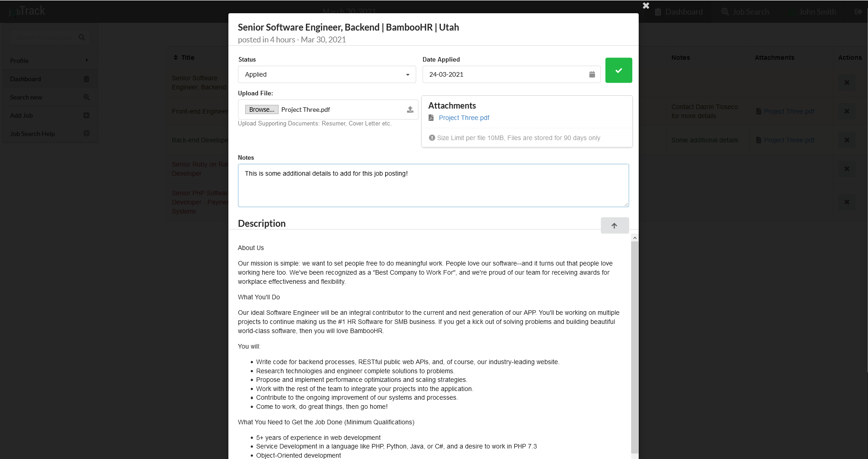
Task: Click the clipboard icon beside sidebar Dashboard
Action: point(87,79)
